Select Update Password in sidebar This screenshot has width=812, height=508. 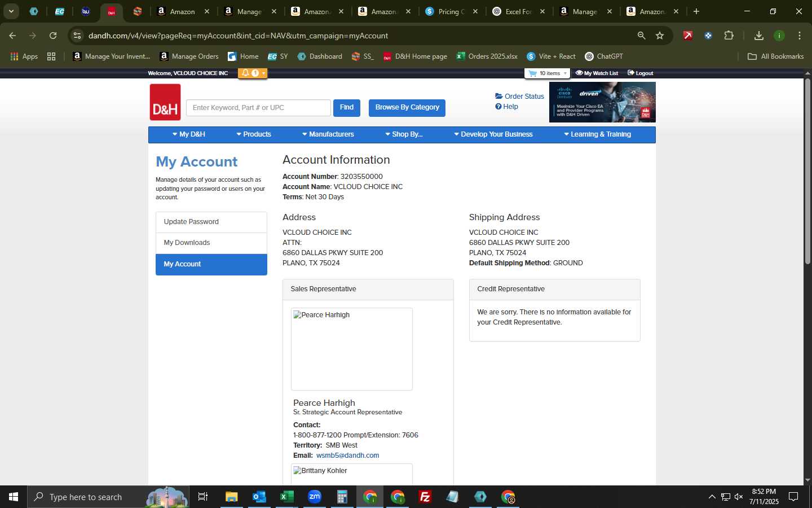[x=211, y=222]
